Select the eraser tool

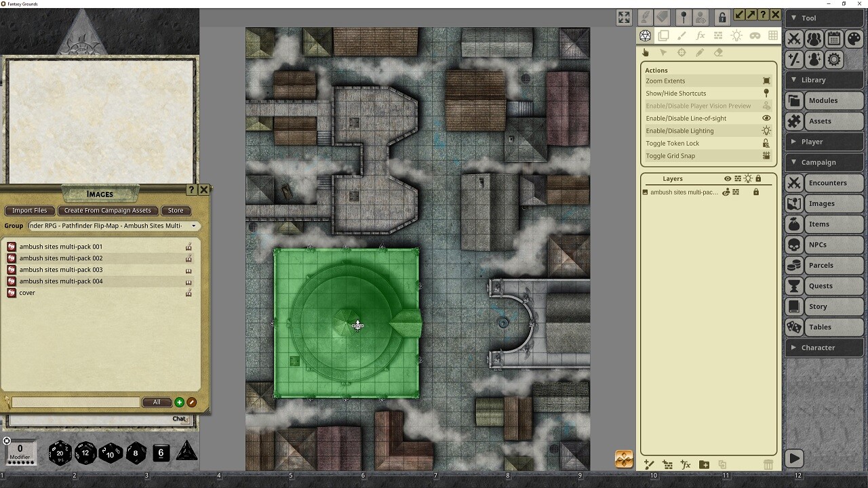[717, 52]
